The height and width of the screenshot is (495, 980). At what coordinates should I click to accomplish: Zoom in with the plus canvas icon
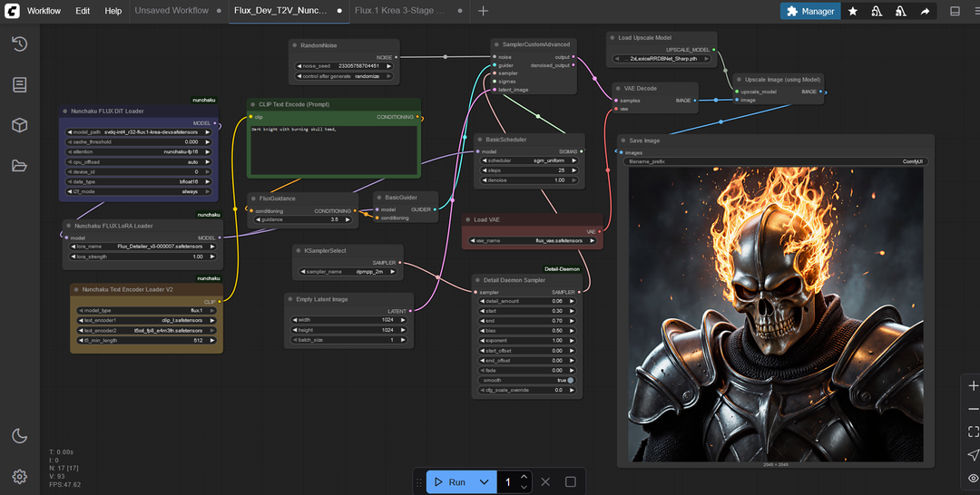[973, 386]
